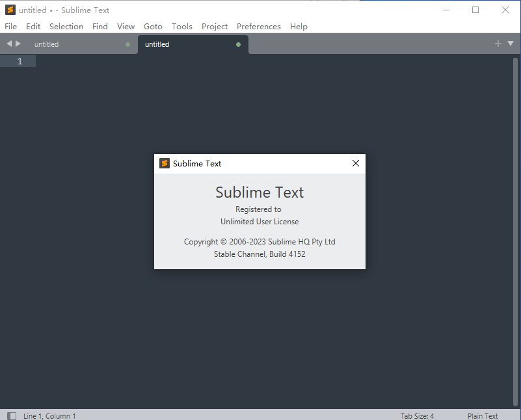Open the Goto menu

153,26
